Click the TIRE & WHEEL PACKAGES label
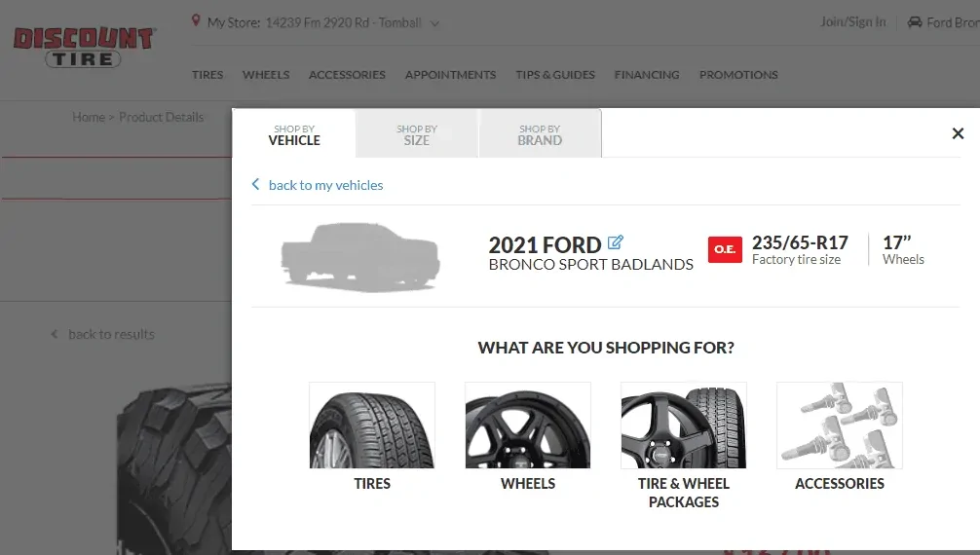 (x=683, y=493)
